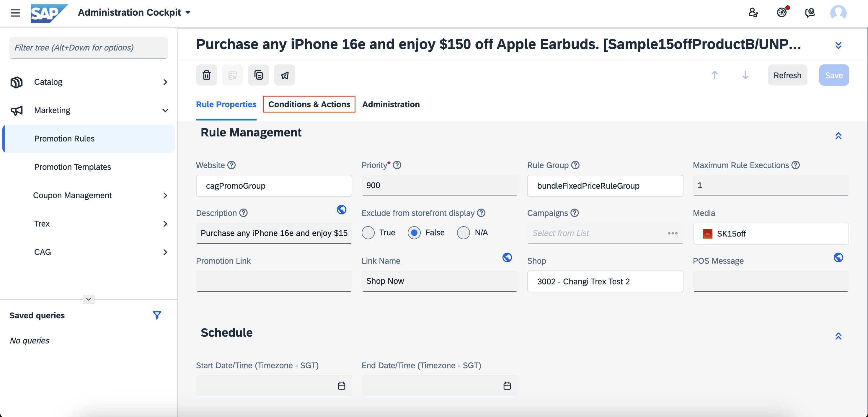Screen dimensions: 868x417
Task: Toggle the saved queries panel collapse arrow
Action: tap(88, 299)
